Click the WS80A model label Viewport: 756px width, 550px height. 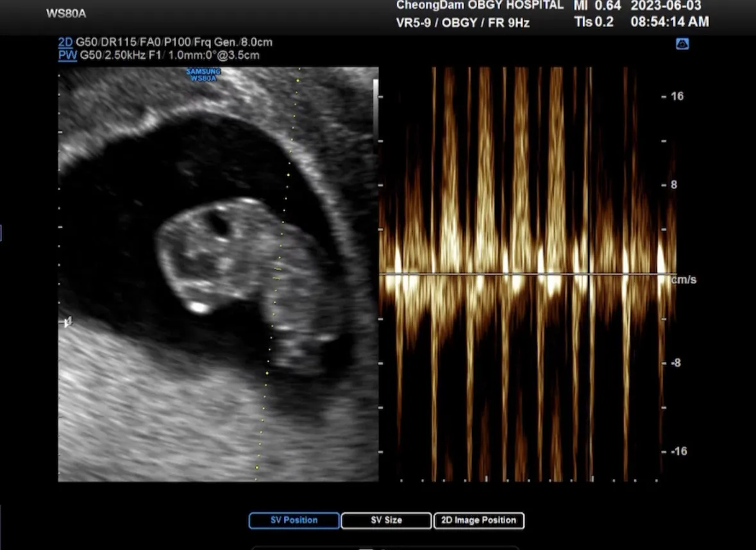tap(66, 13)
